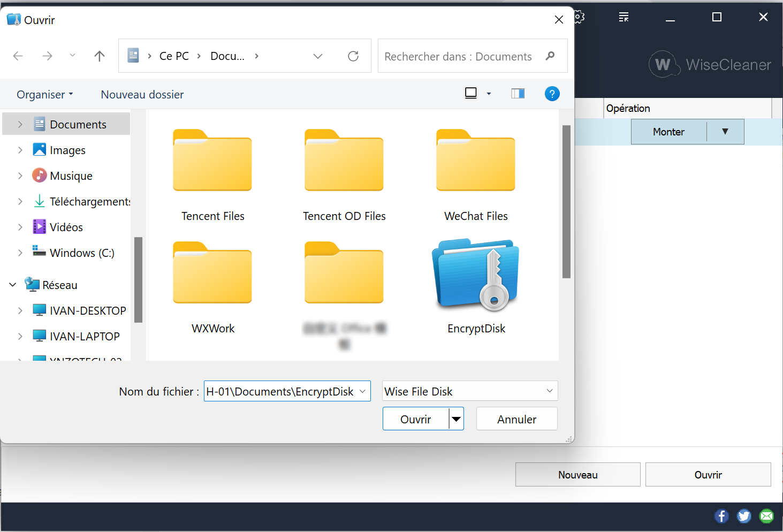
Task: Select Documents in the navigation tree
Action: [x=66, y=124]
